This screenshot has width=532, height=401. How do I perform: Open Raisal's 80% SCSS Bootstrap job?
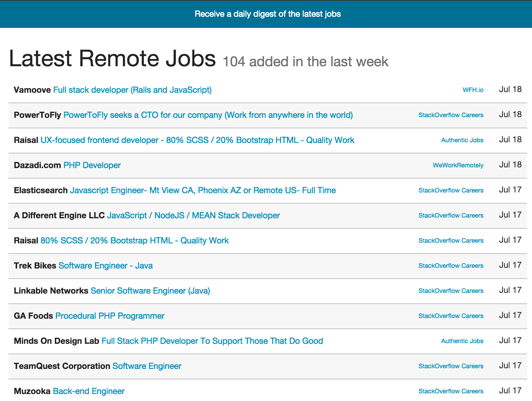coord(134,240)
